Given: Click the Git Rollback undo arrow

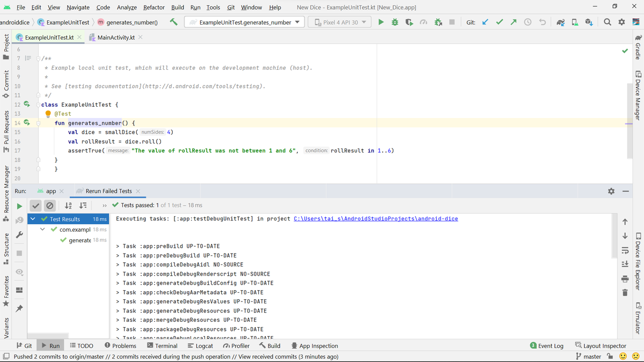Looking at the screenshot, I should point(542,22).
